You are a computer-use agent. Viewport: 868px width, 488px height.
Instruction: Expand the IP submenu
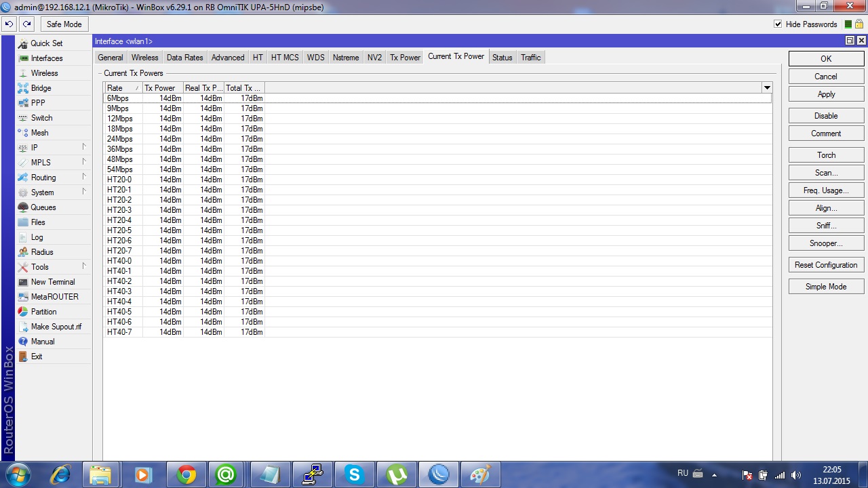[x=84, y=147]
